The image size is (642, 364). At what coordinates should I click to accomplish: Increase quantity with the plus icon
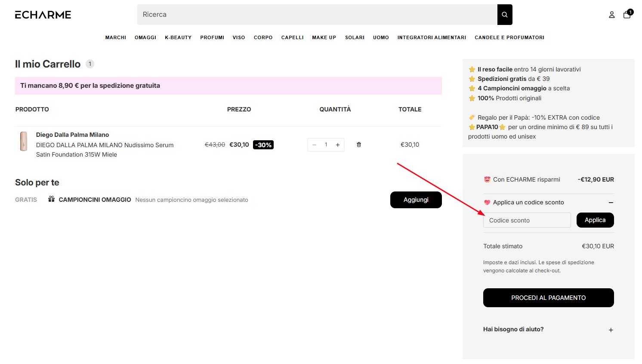click(337, 145)
